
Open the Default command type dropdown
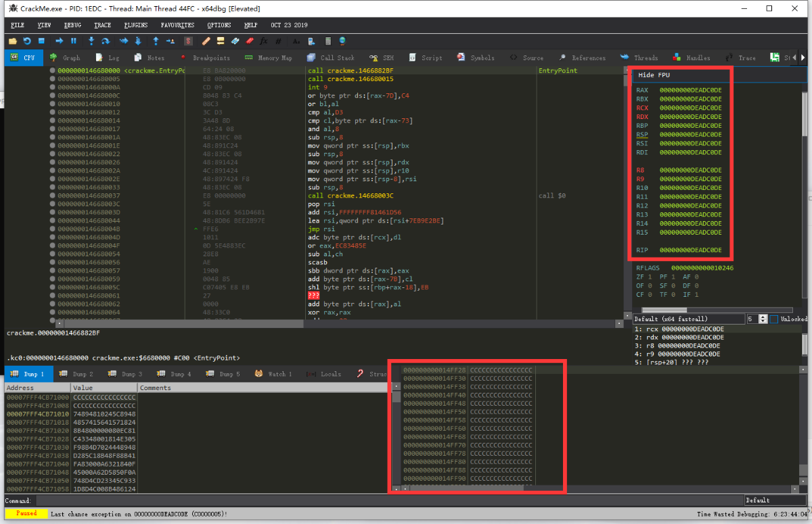point(775,500)
